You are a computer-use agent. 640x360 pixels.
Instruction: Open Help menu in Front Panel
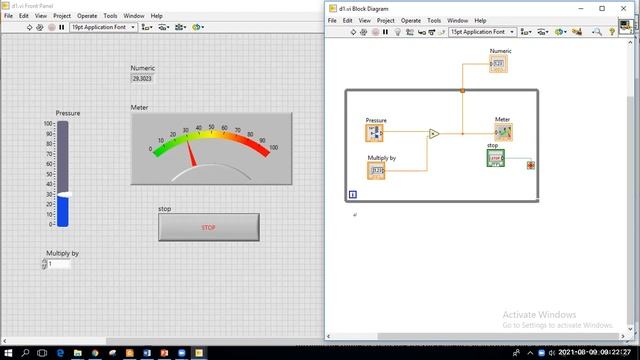point(156,16)
